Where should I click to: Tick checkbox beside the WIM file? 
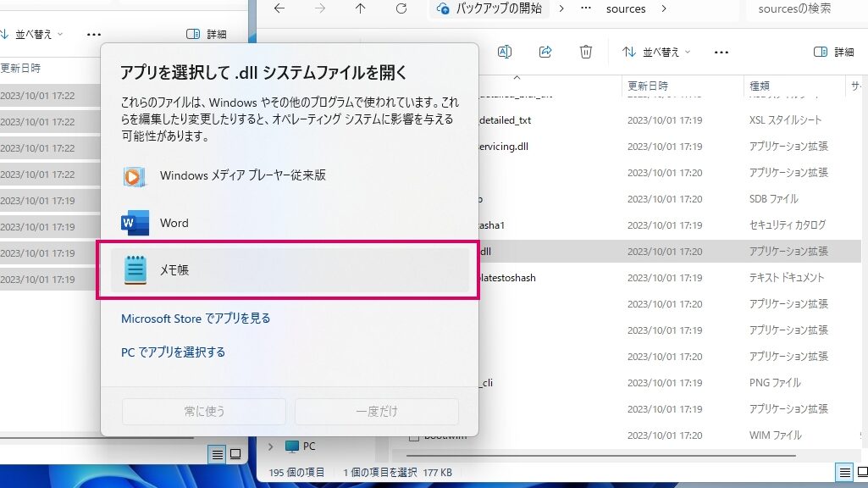pyautogui.click(x=413, y=437)
